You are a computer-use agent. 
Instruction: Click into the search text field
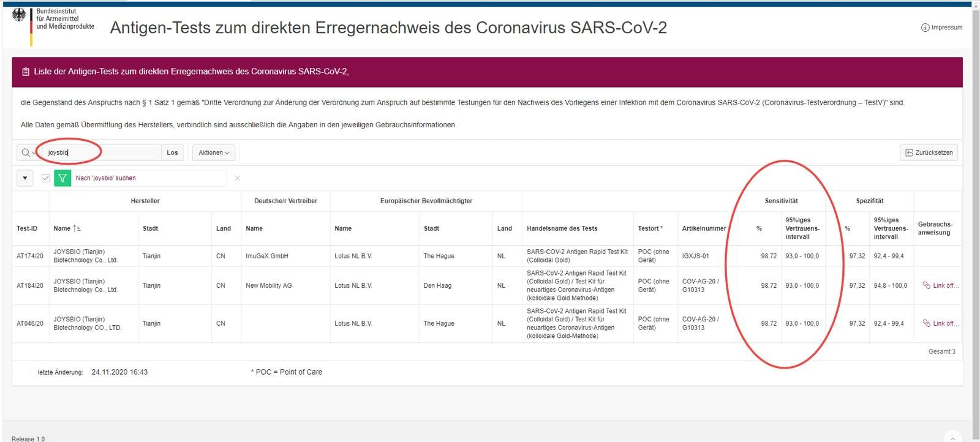tap(101, 152)
